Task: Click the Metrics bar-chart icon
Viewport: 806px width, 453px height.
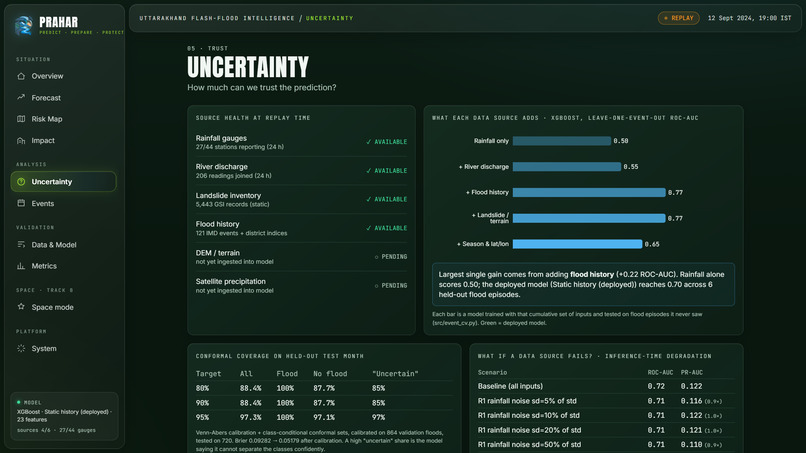Action: (21, 266)
